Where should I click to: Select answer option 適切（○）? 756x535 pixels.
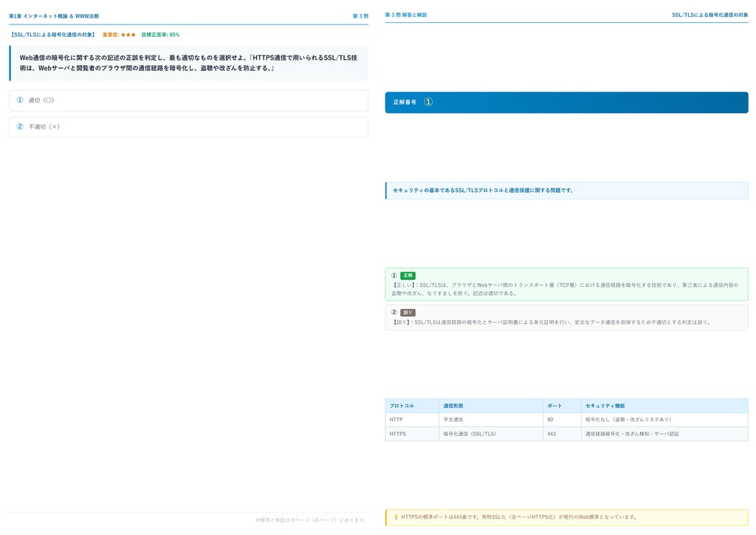(188, 100)
